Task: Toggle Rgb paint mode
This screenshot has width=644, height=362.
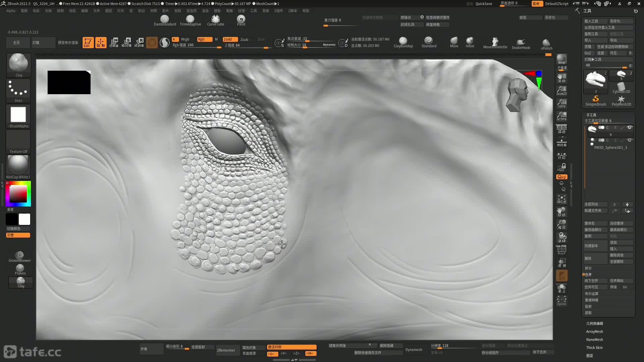Action: click(205, 39)
